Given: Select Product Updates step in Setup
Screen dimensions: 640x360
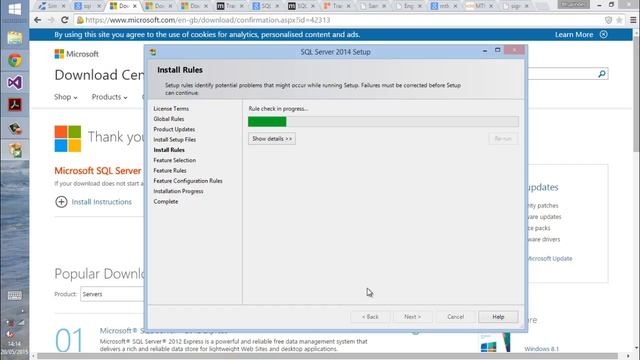Looking at the screenshot, I should [x=174, y=129].
